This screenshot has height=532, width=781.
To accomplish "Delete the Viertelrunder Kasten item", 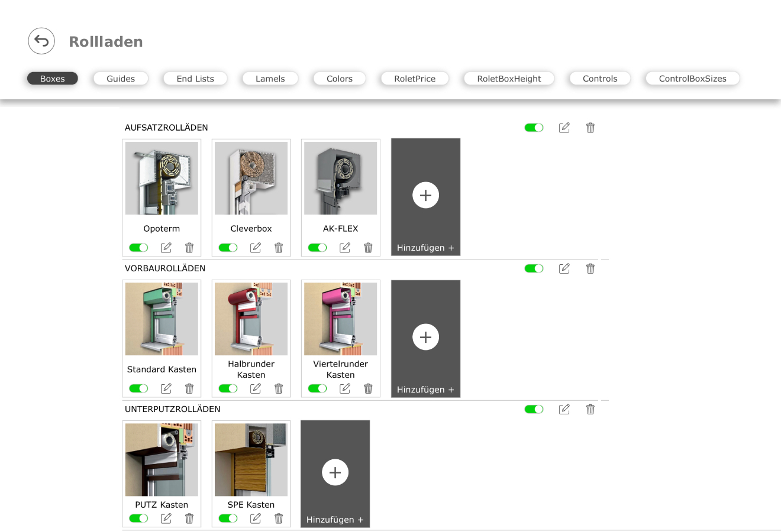I will (368, 388).
